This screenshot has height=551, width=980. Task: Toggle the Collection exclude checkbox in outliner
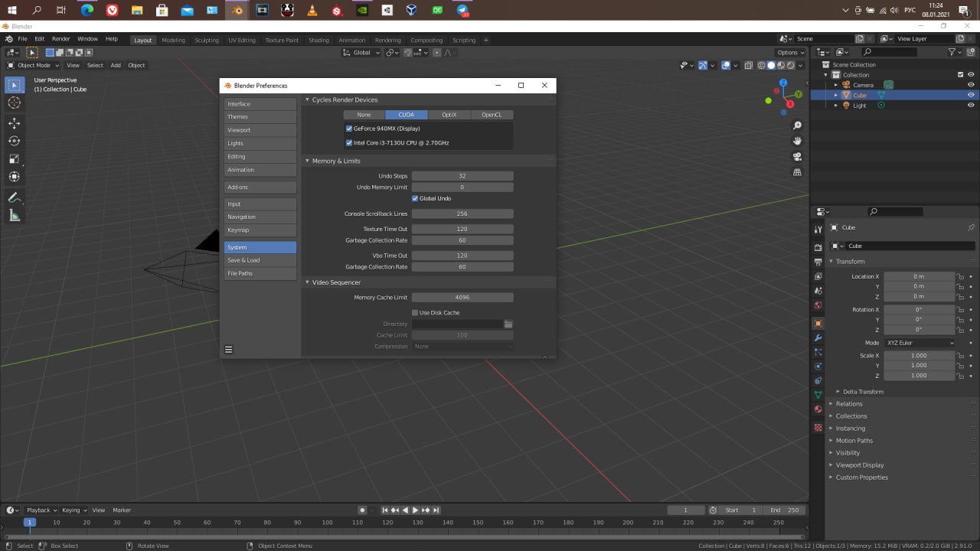click(960, 75)
